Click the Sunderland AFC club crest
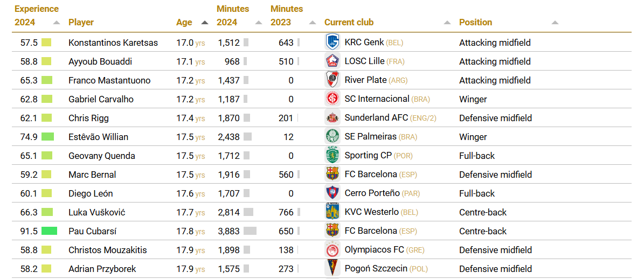644x279 pixels. coord(333,117)
